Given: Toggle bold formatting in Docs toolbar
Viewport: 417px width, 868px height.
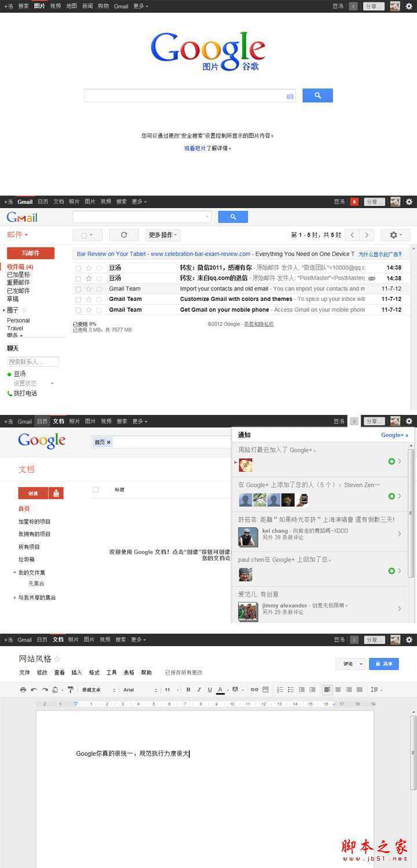Looking at the screenshot, I should point(188,690).
